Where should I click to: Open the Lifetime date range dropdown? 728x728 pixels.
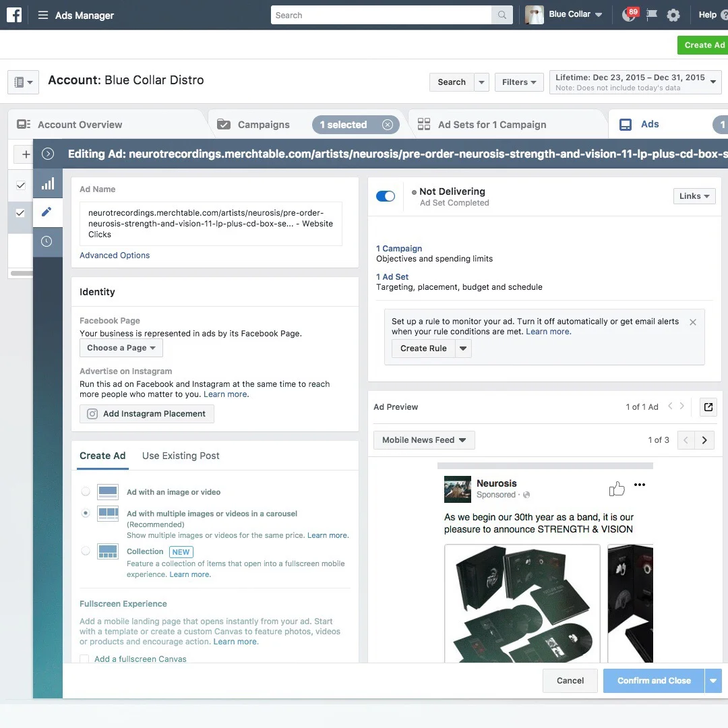coord(635,82)
